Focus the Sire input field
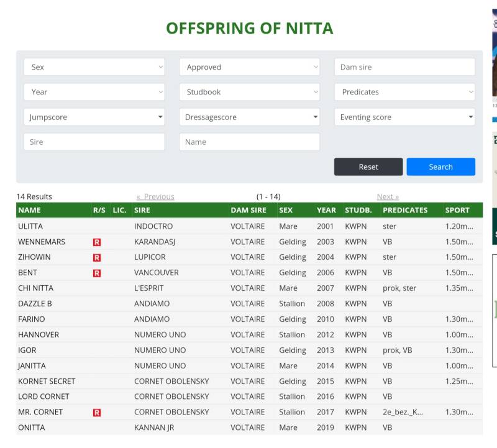This screenshot has height=448, width=497. (94, 142)
